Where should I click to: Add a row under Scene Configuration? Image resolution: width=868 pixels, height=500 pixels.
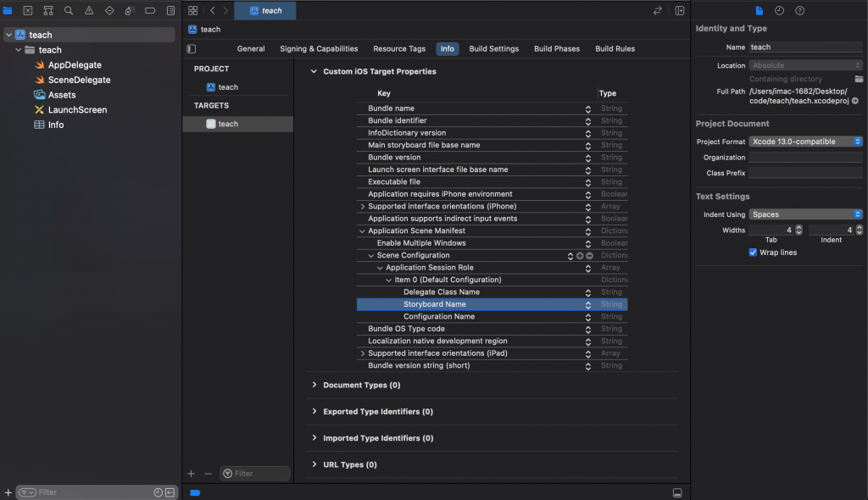(580, 256)
